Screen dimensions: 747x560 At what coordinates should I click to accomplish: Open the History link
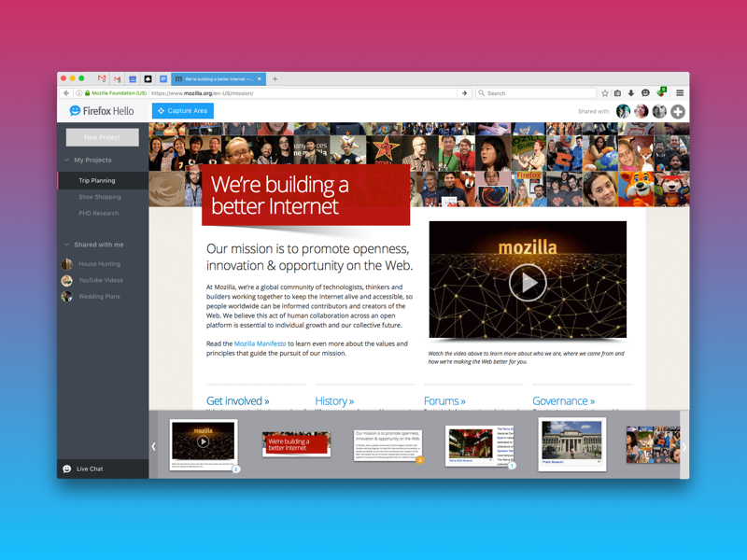(334, 401)
